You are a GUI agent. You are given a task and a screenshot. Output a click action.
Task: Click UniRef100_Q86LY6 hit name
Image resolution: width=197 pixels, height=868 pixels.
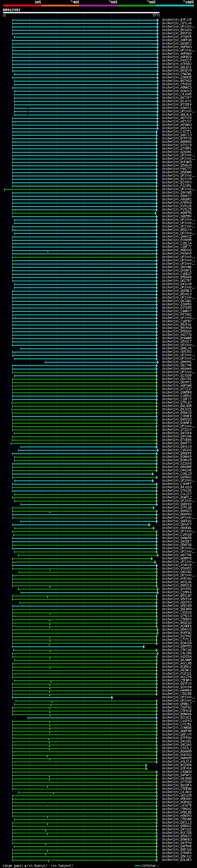(177, 349)
